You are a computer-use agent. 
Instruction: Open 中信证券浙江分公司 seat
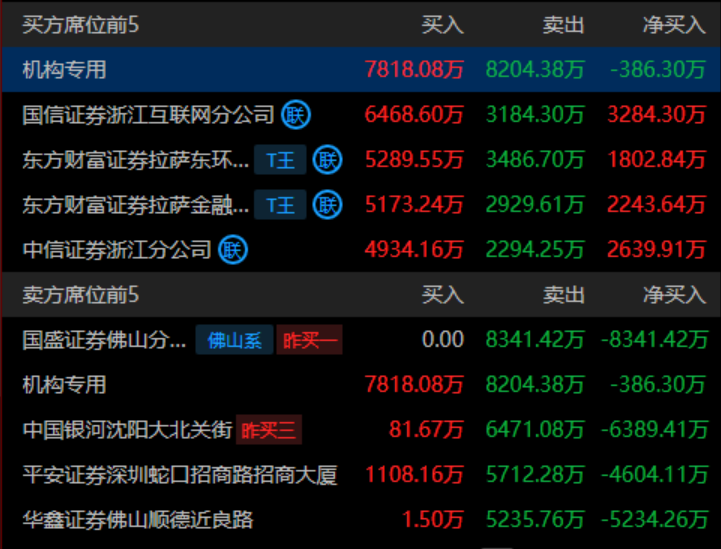(x=117, y=250)
